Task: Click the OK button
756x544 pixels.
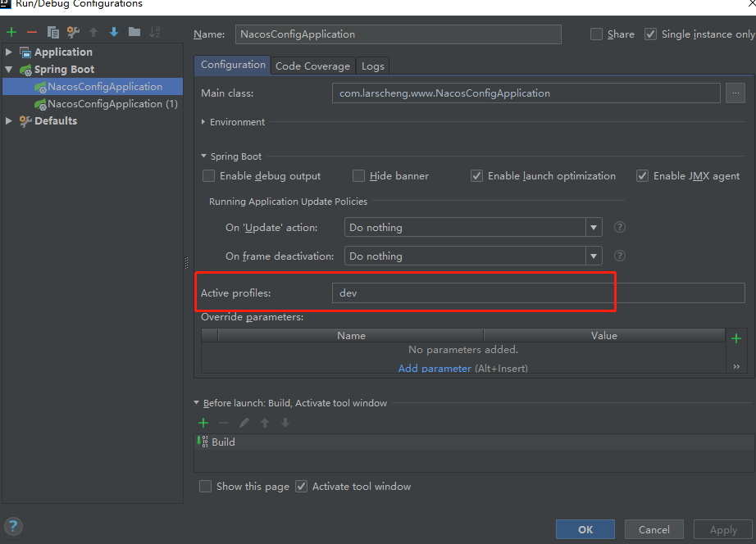Action: (585, 529)
